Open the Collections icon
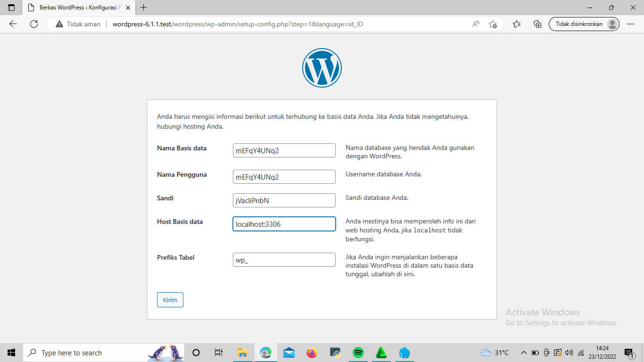 point(537,24)
